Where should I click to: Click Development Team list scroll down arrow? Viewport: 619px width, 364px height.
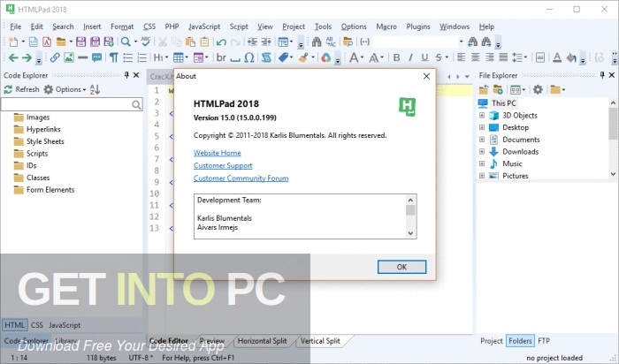tap(410, 233)
